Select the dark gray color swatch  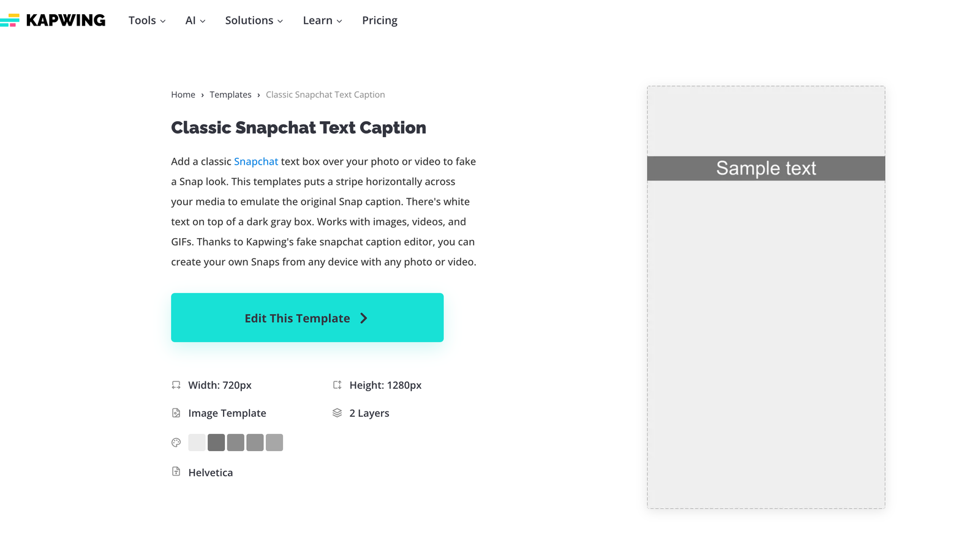click(x=216, y=442)
